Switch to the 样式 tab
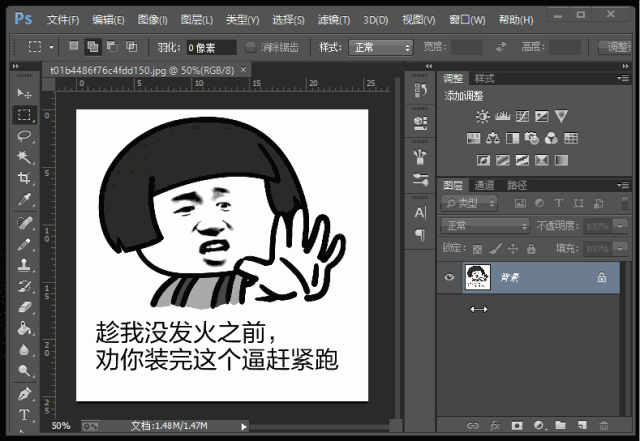The image size is (640, 441). pyautogui.click(x=484, y=78)
